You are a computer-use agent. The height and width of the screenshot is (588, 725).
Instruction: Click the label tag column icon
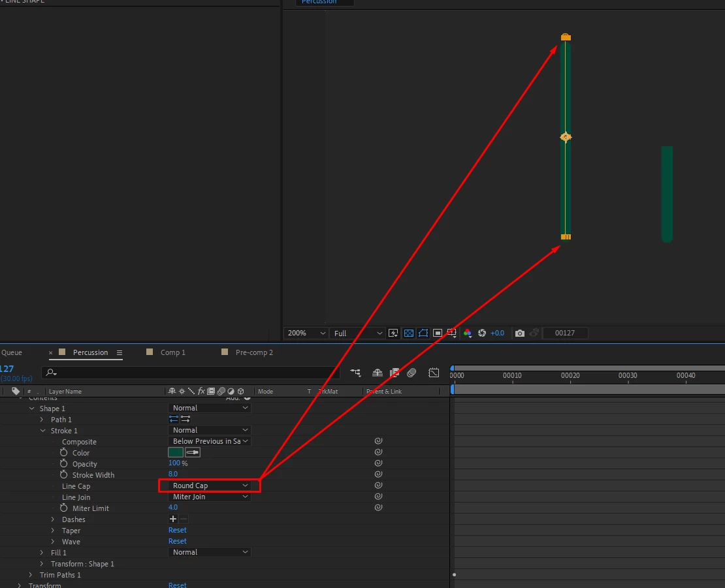click(16, 391)
